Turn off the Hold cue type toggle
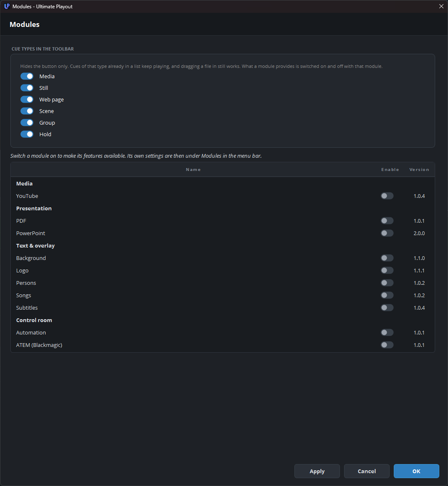Image resolution: width=448 pixels, height=486 pixels. coord(27,134)
